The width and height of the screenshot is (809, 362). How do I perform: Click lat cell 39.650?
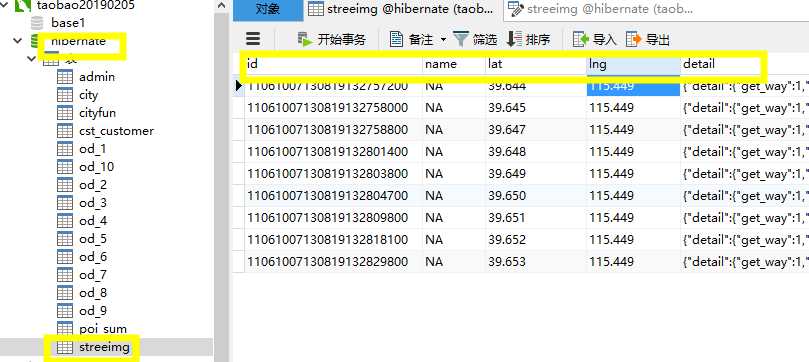536,195
